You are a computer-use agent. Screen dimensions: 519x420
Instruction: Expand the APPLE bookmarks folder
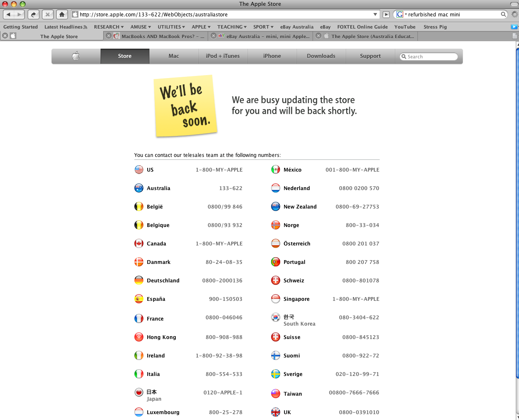(201, 27)
